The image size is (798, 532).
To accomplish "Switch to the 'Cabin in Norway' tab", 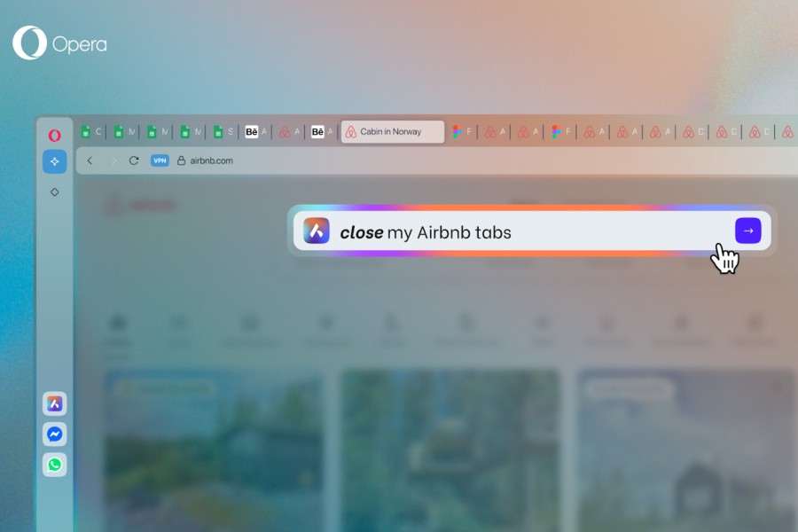I will (x=393, y=132).
